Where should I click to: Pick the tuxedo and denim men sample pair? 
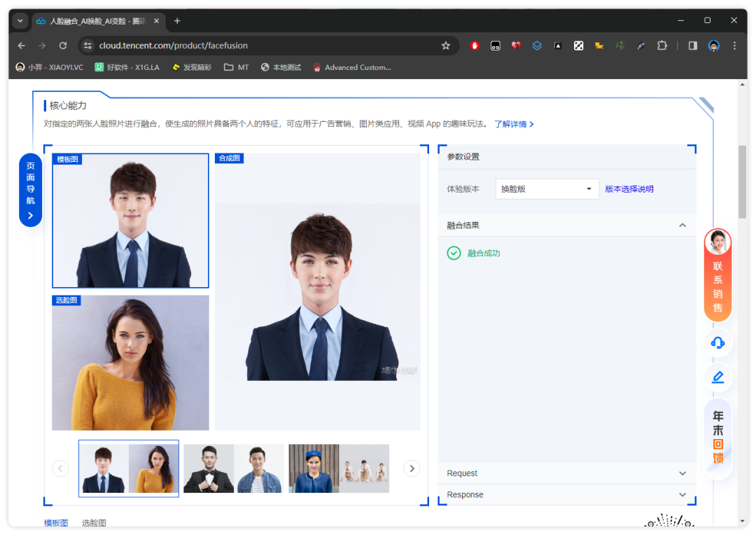click(x=234, y=468)
